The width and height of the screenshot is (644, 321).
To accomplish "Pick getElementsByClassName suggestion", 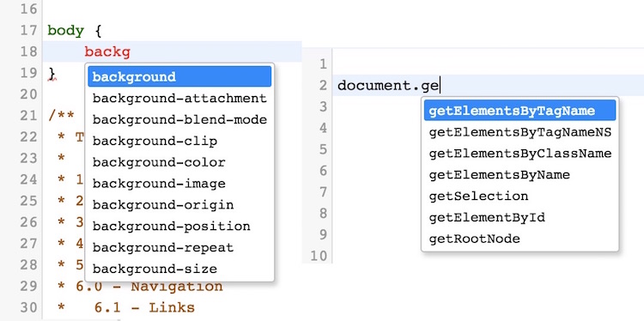I will (519, 154).
